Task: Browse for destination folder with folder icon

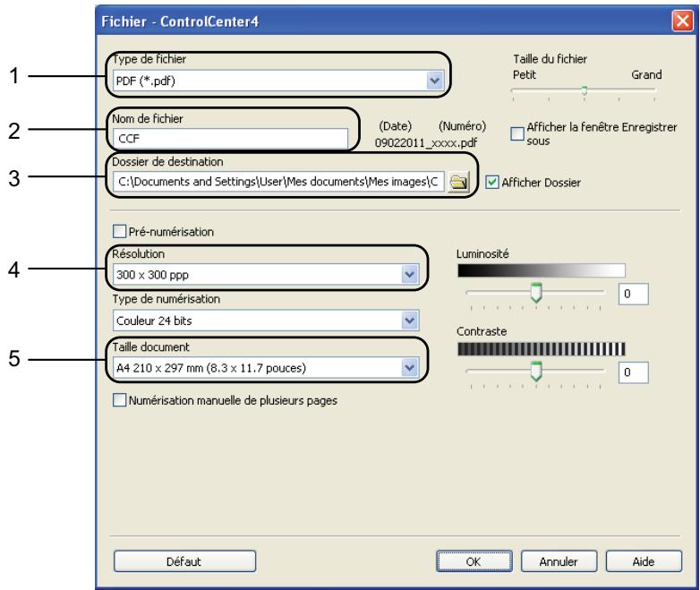Action: pos(458,183)
